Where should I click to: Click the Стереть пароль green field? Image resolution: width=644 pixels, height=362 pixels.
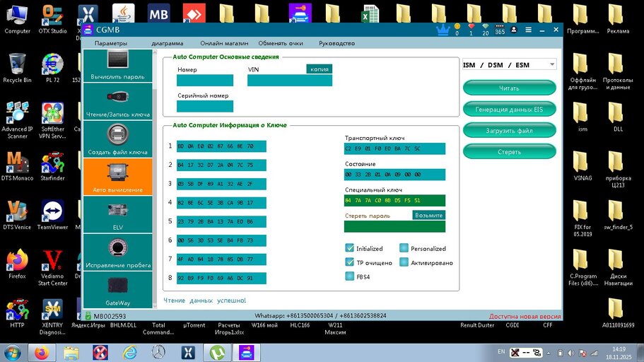click(394, 227)
